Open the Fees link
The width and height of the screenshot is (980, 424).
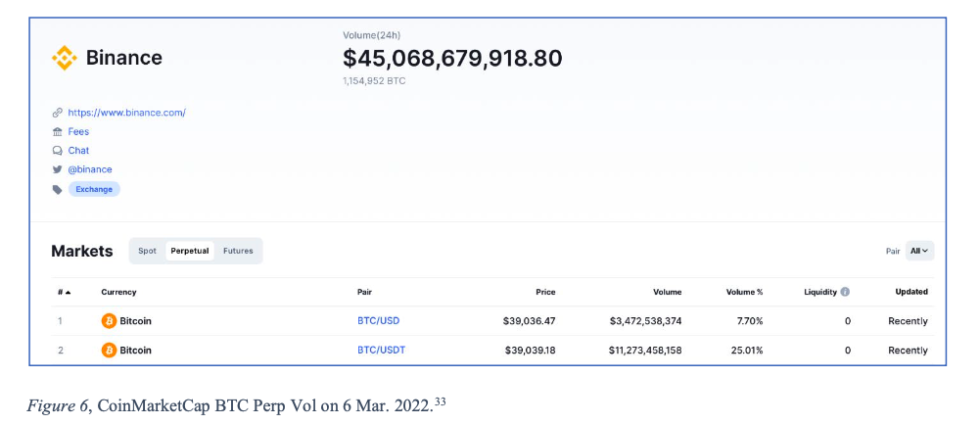point(78,131)
